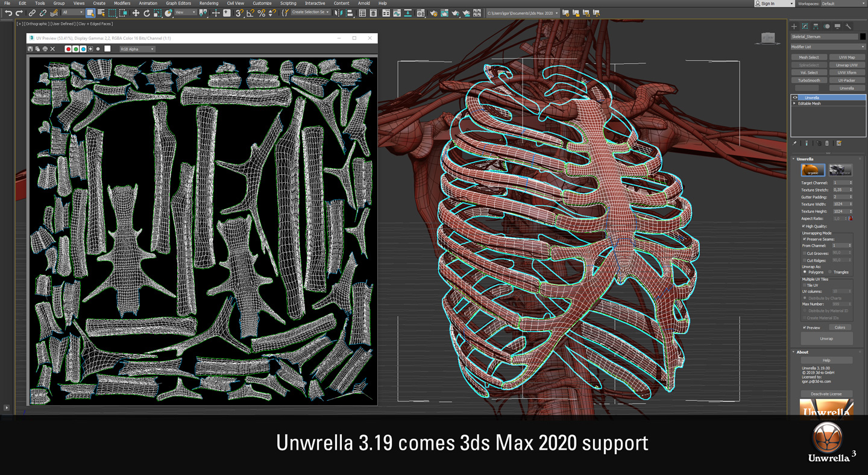Enable the Tile UV checkbox
868x475 pixels.
tap(804, 286)
